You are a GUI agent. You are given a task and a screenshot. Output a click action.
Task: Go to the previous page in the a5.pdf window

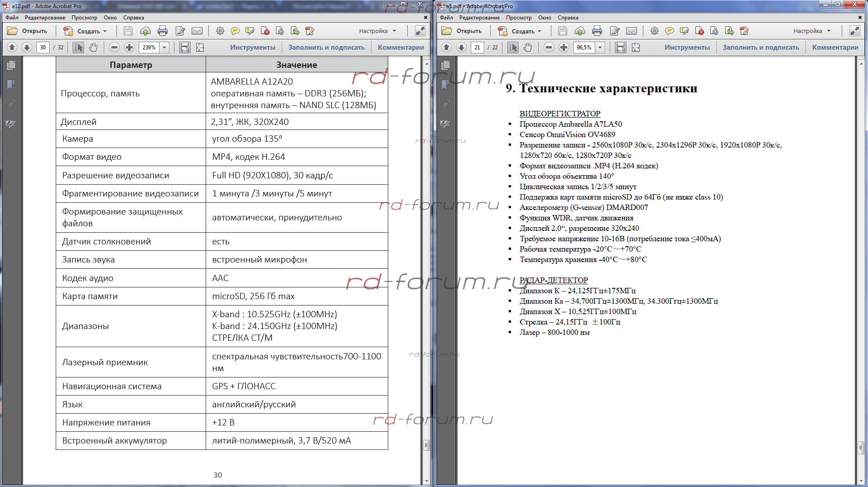pyautogui.click(x=446, y=48)
